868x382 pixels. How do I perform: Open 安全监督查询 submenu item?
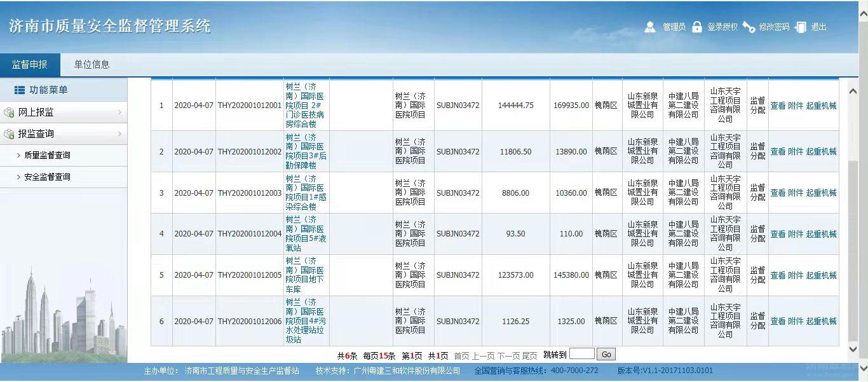click(x=47, y=177)
